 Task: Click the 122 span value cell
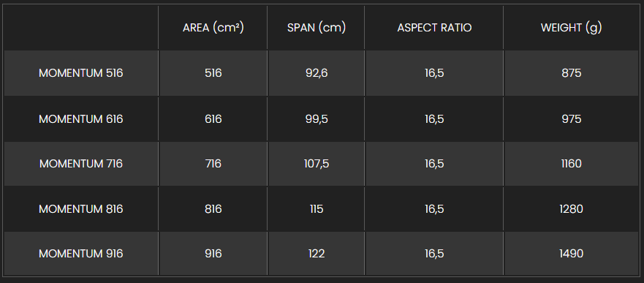pos(317,254)
